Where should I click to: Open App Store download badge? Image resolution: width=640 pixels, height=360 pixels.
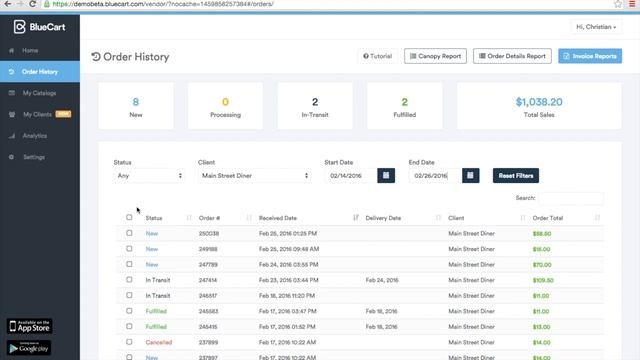(29, 326)
